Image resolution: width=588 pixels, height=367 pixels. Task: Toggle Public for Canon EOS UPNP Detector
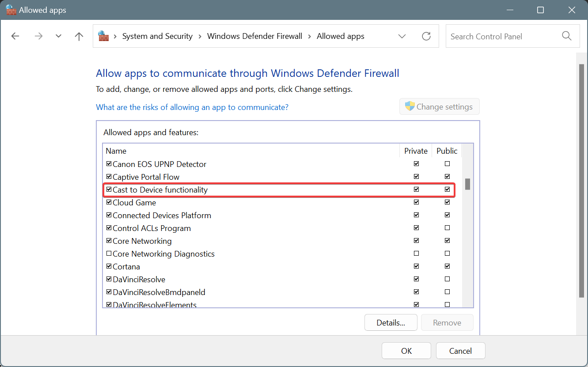click(448, 164)
